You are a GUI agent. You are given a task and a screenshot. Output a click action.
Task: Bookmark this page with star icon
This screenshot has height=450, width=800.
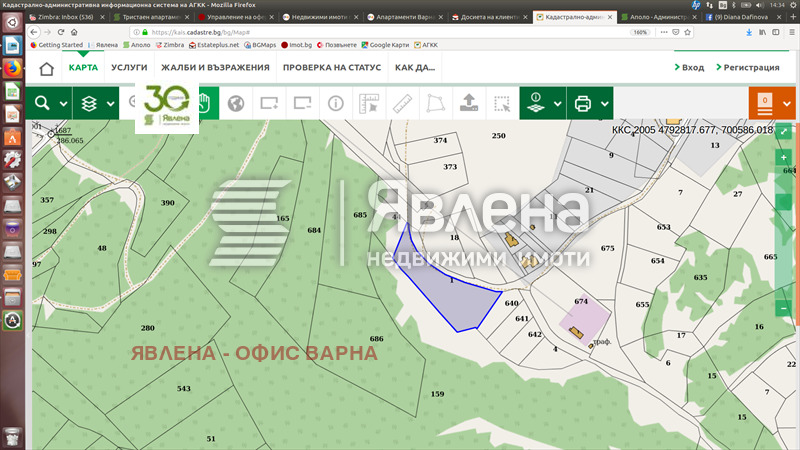click(x=687, y=32)
